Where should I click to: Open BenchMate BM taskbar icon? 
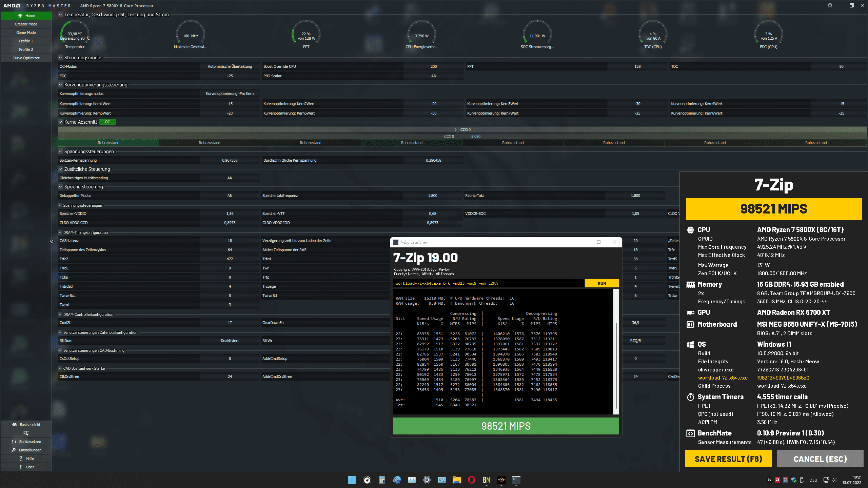click(487, 480)
